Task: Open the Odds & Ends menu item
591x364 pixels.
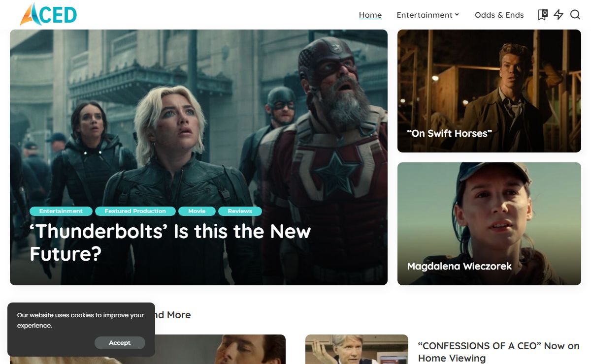Action: tap(499, 15)
